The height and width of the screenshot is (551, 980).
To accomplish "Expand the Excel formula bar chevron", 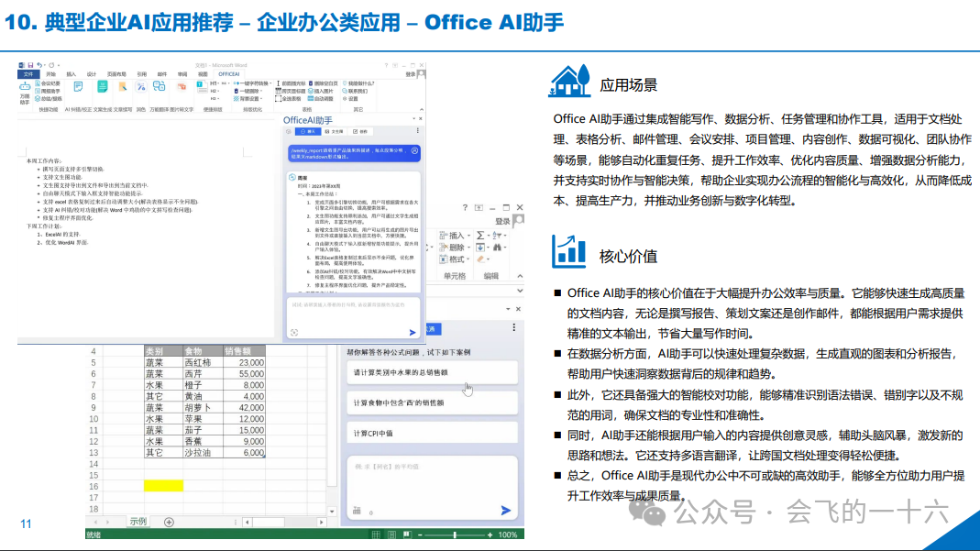I will [520, 291].
